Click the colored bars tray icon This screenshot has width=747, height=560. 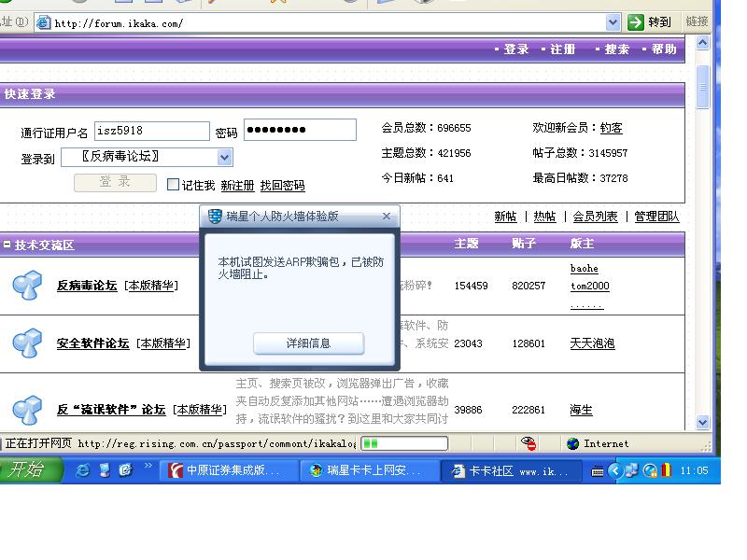point(666,470)
